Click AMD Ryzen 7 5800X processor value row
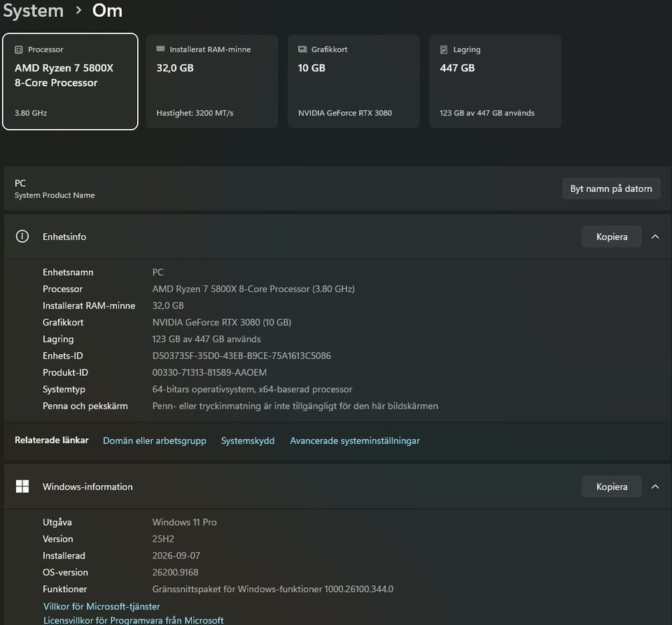Viewport: 672px width, 625px height. click(253, 289)
